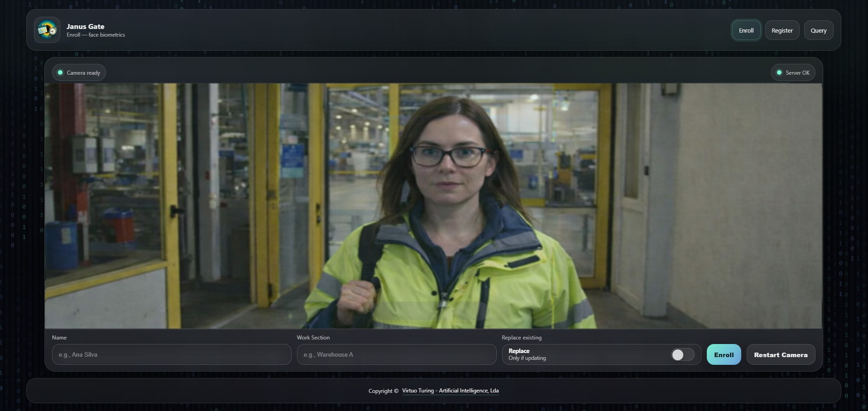Focus the Work Section input field
Screen dimensions: 868x411
[x=396, y=354]
